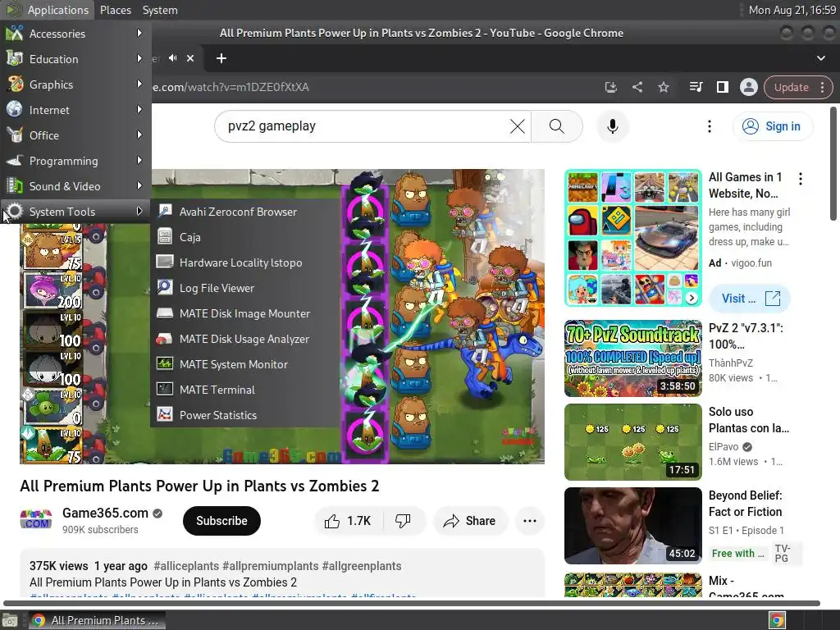Open MATE Terminal
Viewport: 840px width, 630px height.
click(x=245, y=390)
